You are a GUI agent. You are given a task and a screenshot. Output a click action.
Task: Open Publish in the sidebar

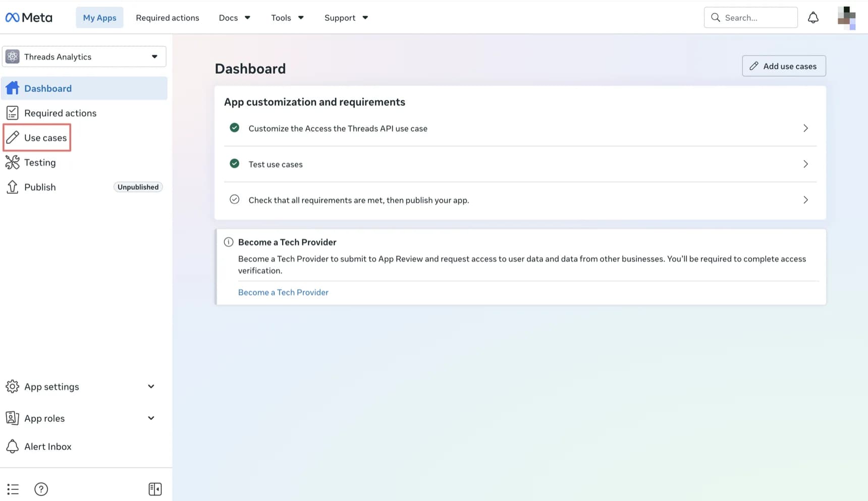pyautogui.click(x=40, y=187)
